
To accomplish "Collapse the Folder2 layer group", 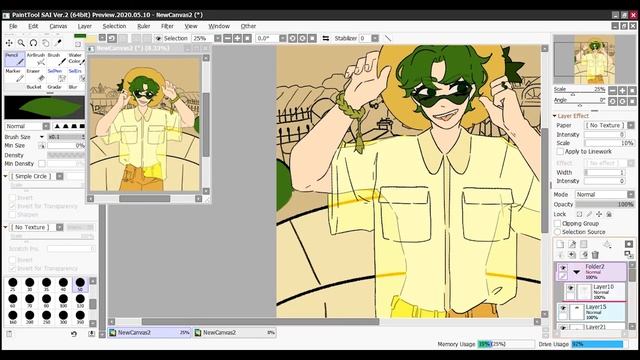I will coord(577,271).
